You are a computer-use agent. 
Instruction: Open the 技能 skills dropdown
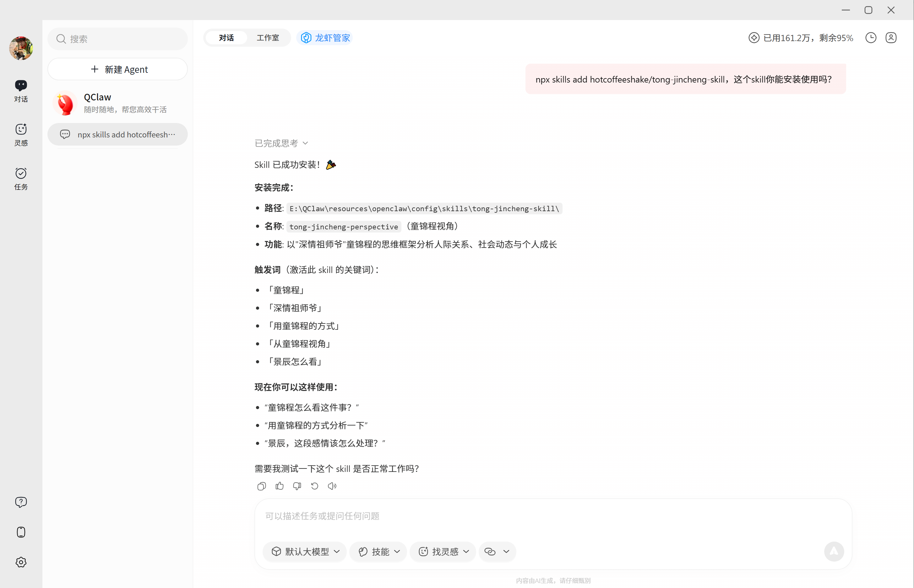point(378,551)
